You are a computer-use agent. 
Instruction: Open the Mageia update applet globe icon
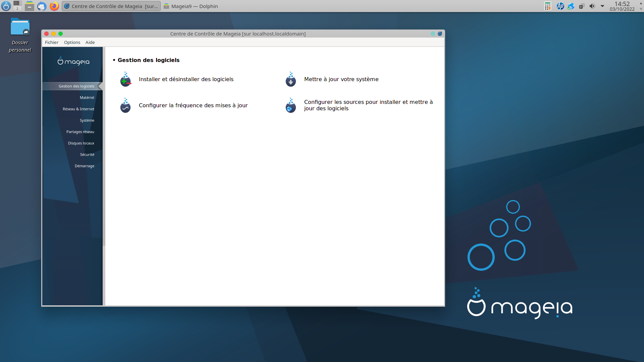[571, 6]
